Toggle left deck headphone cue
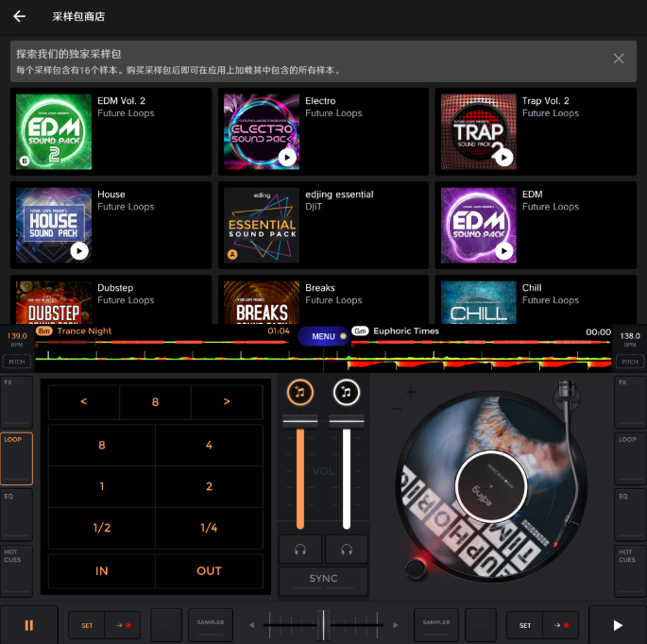 (x=299, y=550)
